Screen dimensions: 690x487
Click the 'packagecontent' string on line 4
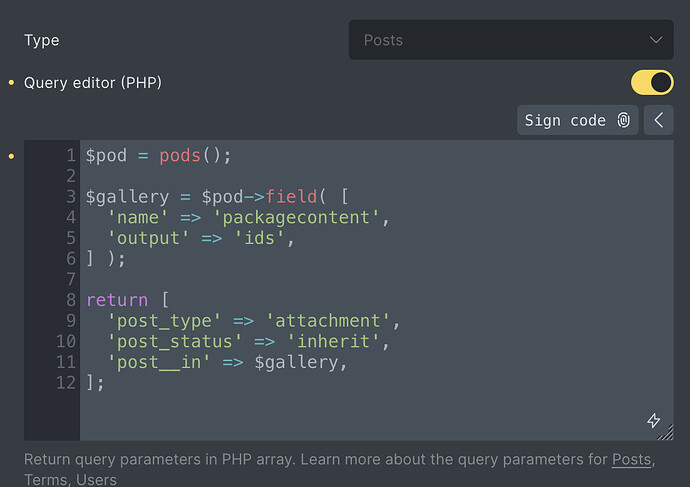296,217
